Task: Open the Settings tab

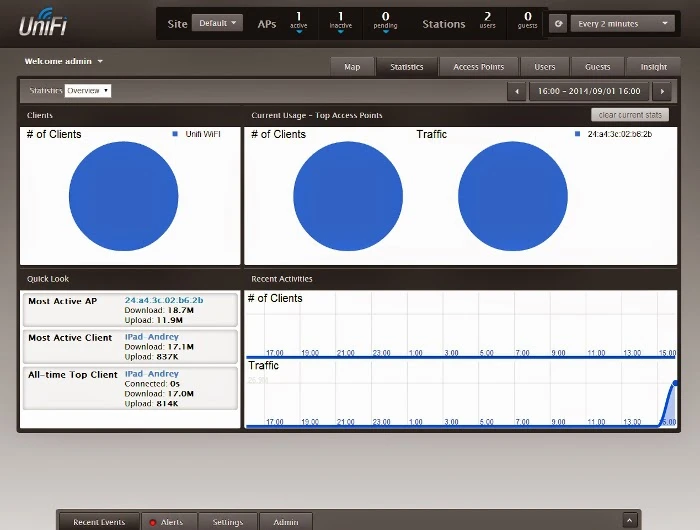Action: [228, 522]
